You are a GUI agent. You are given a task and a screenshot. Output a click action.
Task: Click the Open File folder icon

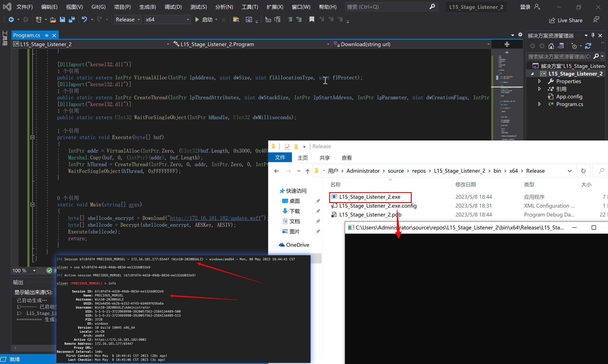tap(53, 20)
